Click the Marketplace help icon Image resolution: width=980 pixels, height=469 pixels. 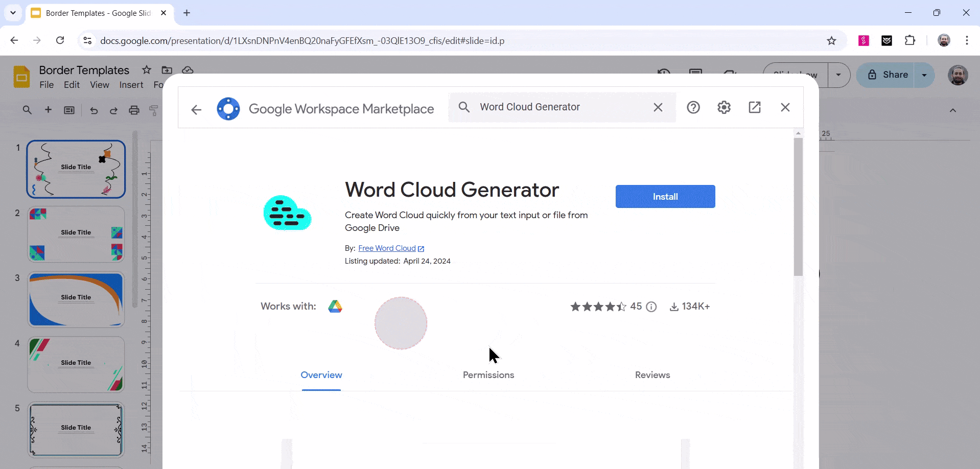click(693, 107)
